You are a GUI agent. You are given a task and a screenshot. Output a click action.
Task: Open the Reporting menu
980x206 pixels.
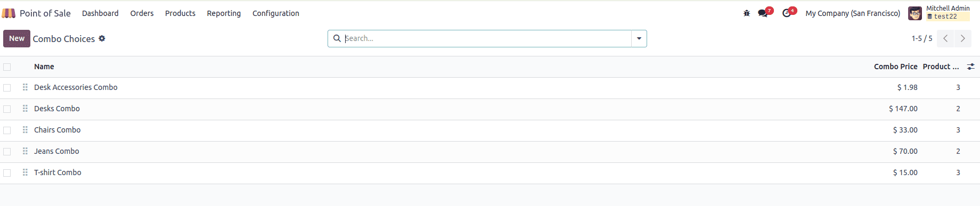click(x=224, y=13)
